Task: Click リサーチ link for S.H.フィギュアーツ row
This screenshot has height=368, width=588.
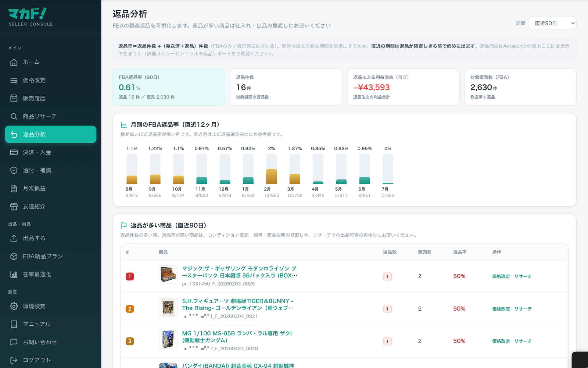Action: pos(523,309)
